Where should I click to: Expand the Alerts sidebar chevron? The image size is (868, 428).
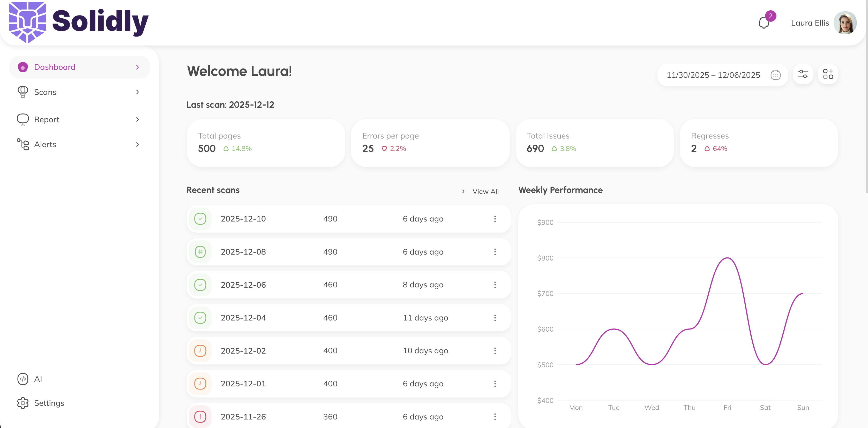pos(137,144)
